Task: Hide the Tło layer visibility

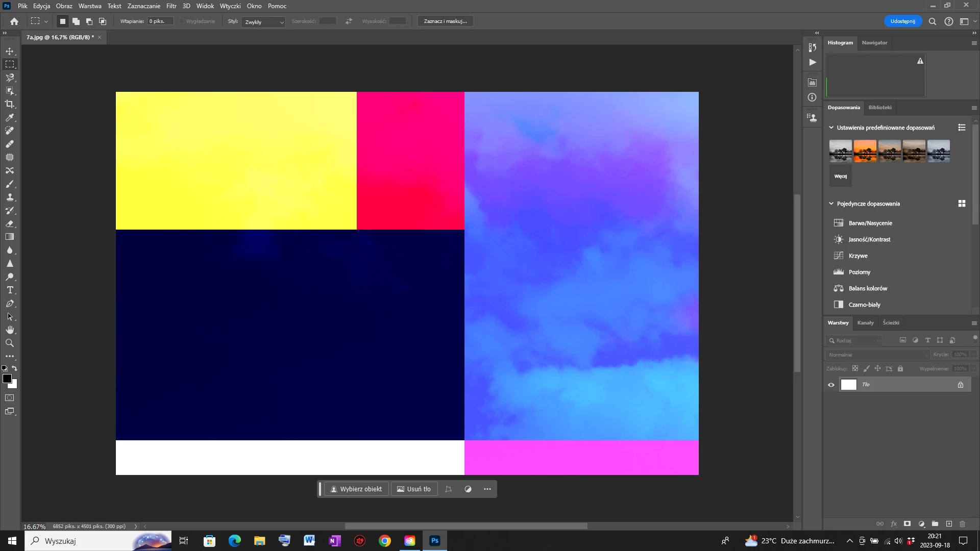Action: (831, 385)
